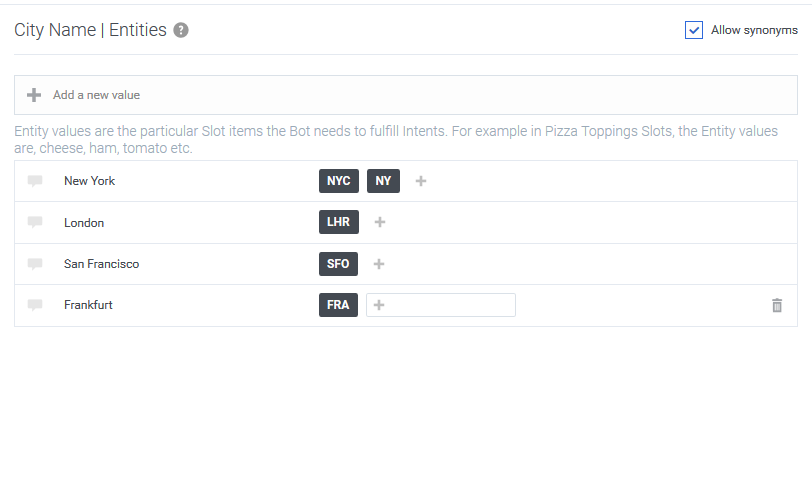This screenshot has height=504, width=812.
Task: Add a synonym to London row
Action: tap(380, 222)
